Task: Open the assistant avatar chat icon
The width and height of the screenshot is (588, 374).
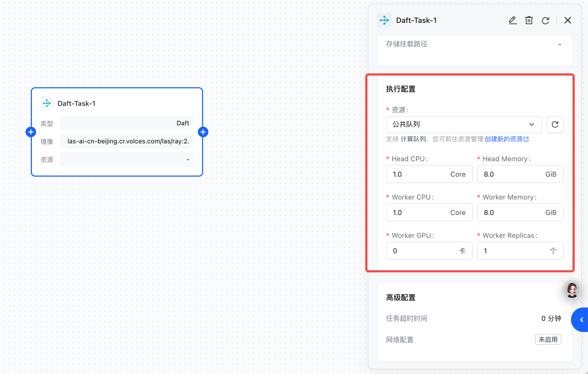Action: click(572, 290)
